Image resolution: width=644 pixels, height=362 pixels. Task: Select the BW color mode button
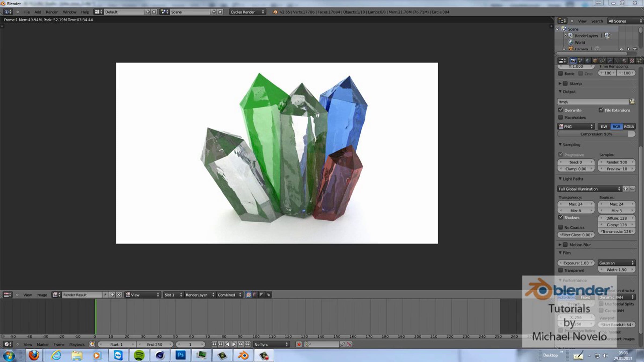coord(604,127)
